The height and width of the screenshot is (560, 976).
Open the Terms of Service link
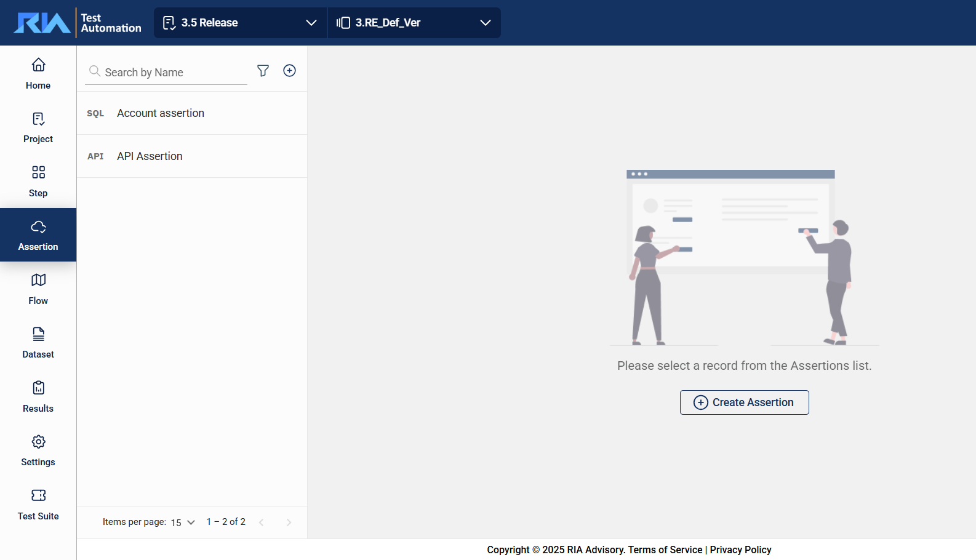[x=665, y=550]
